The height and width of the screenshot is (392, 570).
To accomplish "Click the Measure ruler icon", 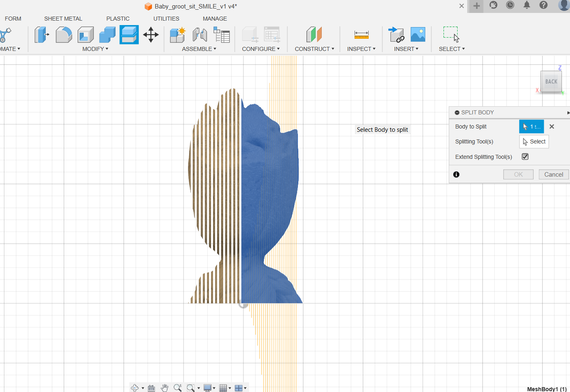I will click(x=361, y=35).
